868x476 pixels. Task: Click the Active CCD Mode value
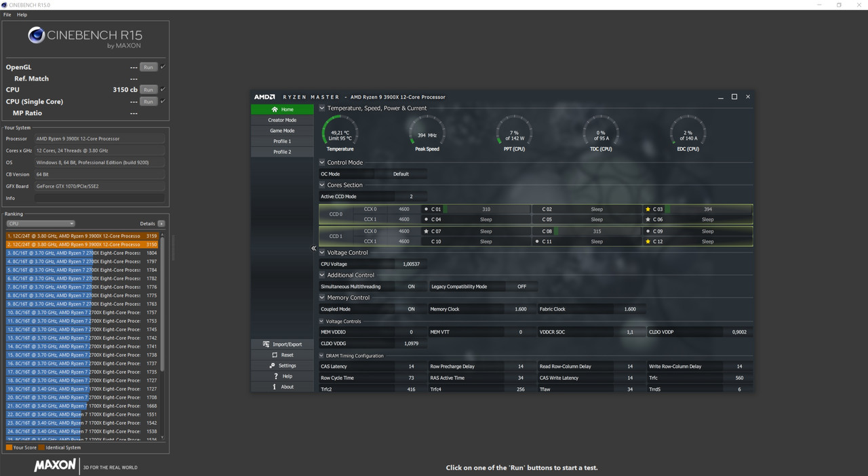coord(411,197)
